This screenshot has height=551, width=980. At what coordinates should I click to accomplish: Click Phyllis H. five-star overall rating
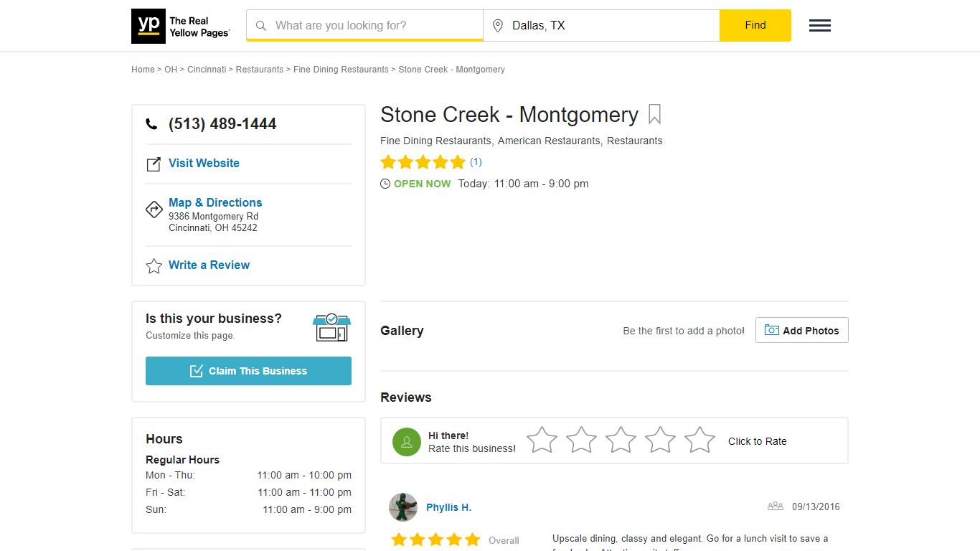[x=435, y=540]
